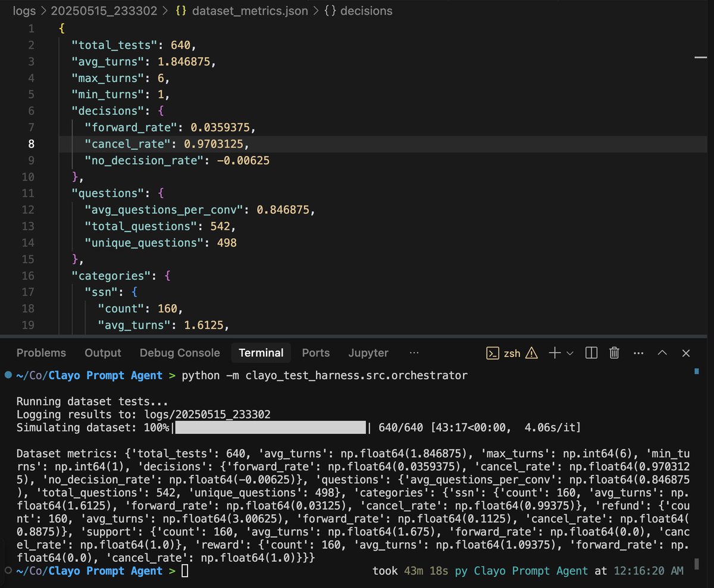Click the zsh warning triangle icon
The height and width of the screenshot is (588, 714).
coord(531,353)
